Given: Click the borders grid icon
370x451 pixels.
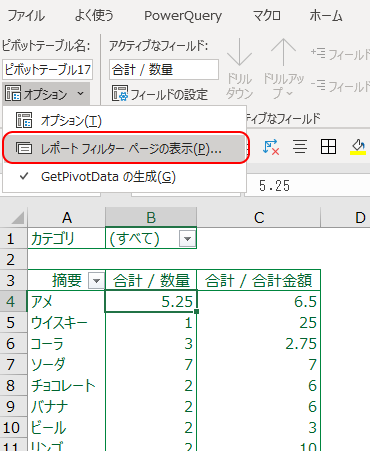Looking at the screenshot, I should pyautogui.click(x=328, y=147).
